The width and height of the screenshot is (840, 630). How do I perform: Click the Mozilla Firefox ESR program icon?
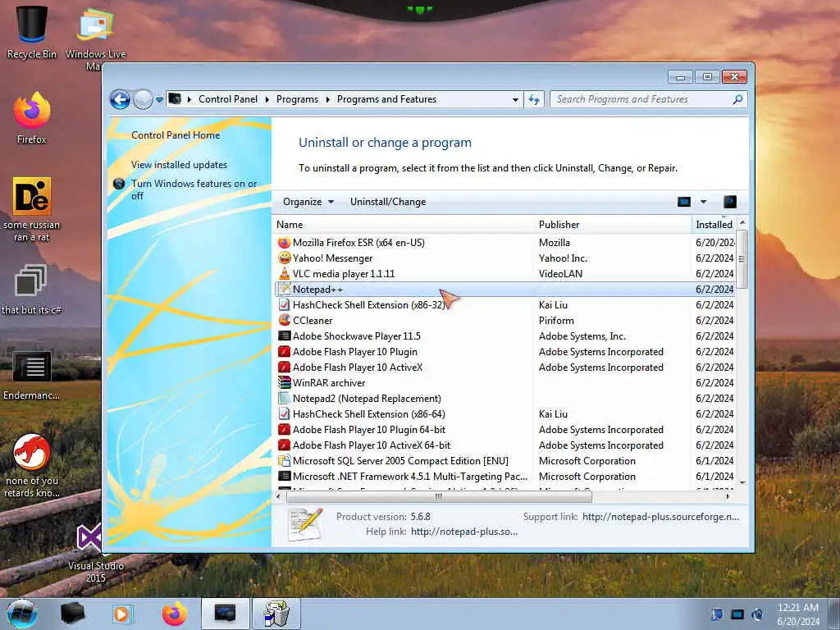[x=284, y=243]
